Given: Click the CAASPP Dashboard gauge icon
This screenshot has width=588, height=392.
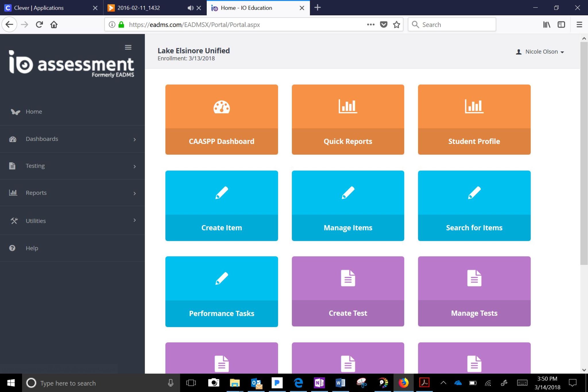Looking at the screenshot, I should coord(221,107).
